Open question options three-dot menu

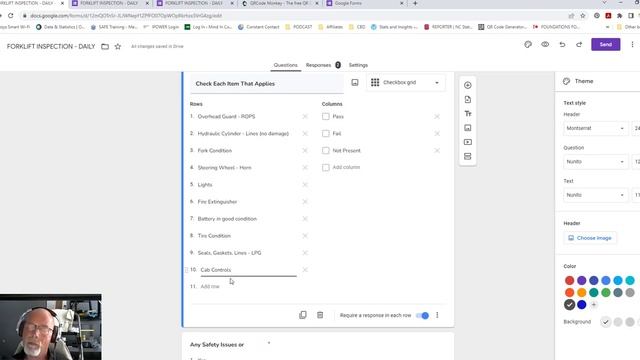tap(437, 315)
